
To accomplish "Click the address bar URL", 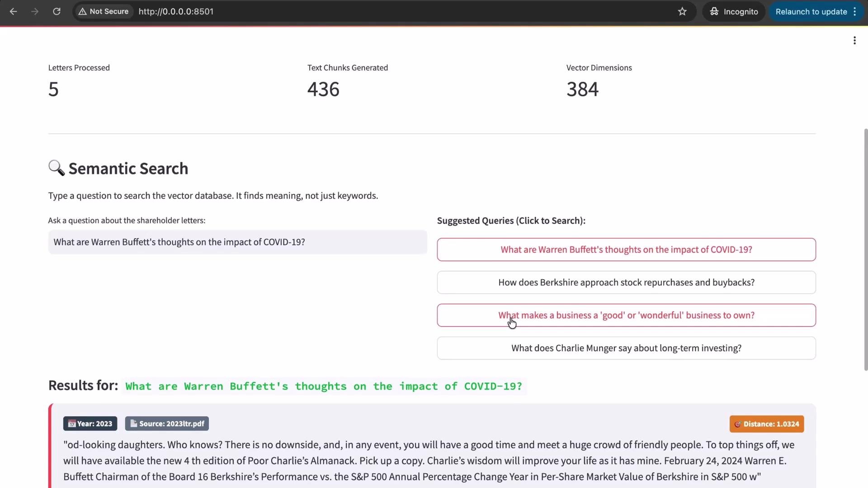I will coord(176,11).
